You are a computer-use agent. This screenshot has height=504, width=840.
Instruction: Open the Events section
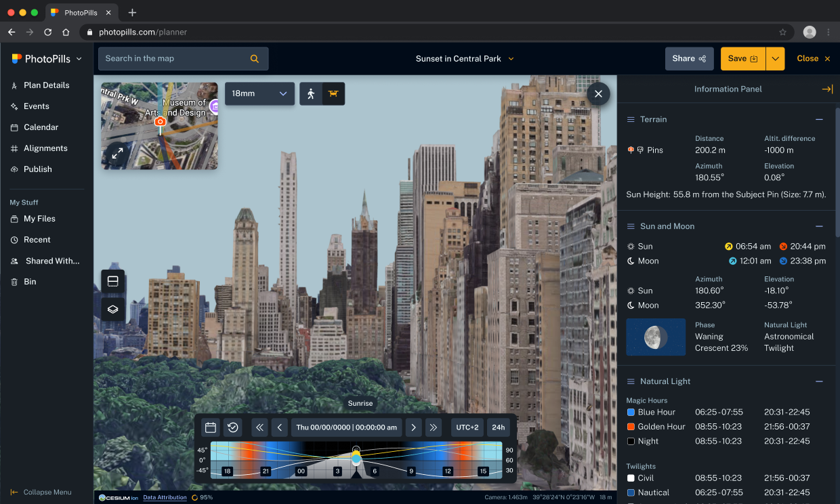pyautogui.click(x=30, y=106)
